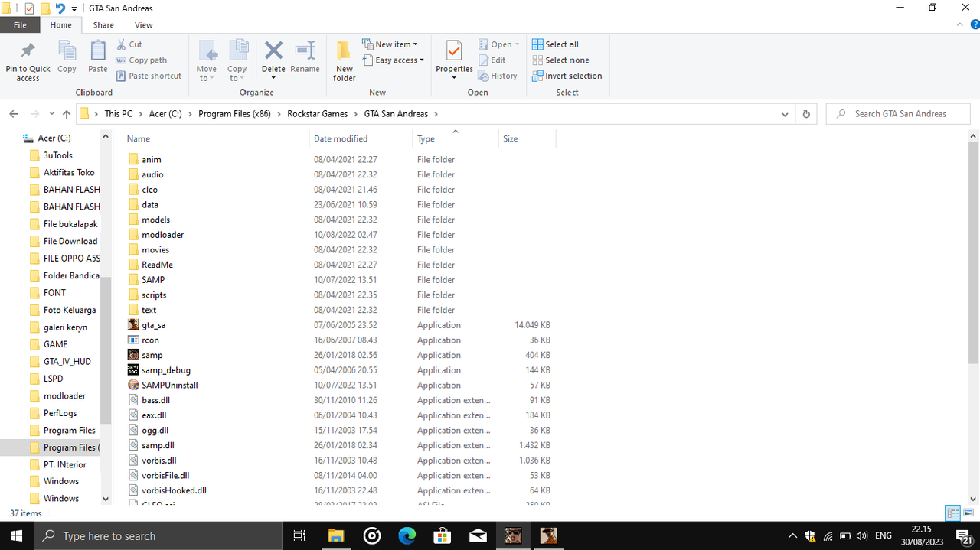Open Microsoft Edge from taskbar

(407, 536)
